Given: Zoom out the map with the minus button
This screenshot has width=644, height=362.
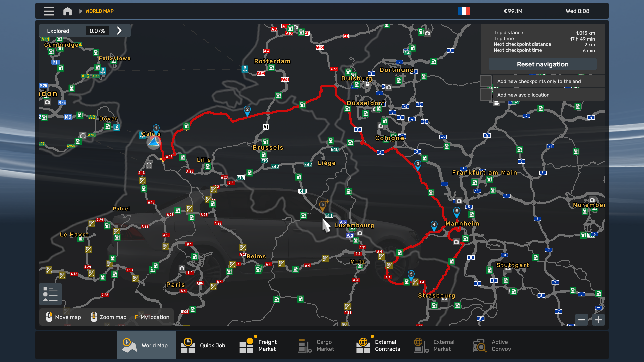Looking at the screenshot, I should [582, 320].
